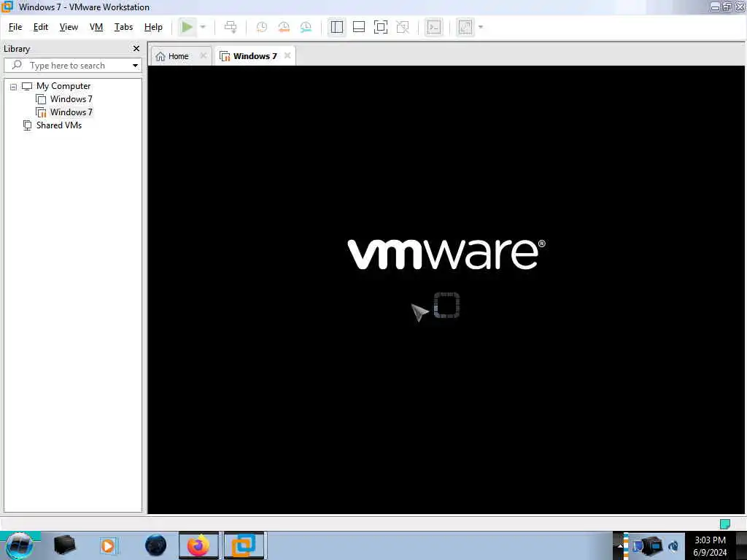The width and height of the screenshot is (747, 560).
Task: Click the Home tab house icon
Action: (160, 56)
